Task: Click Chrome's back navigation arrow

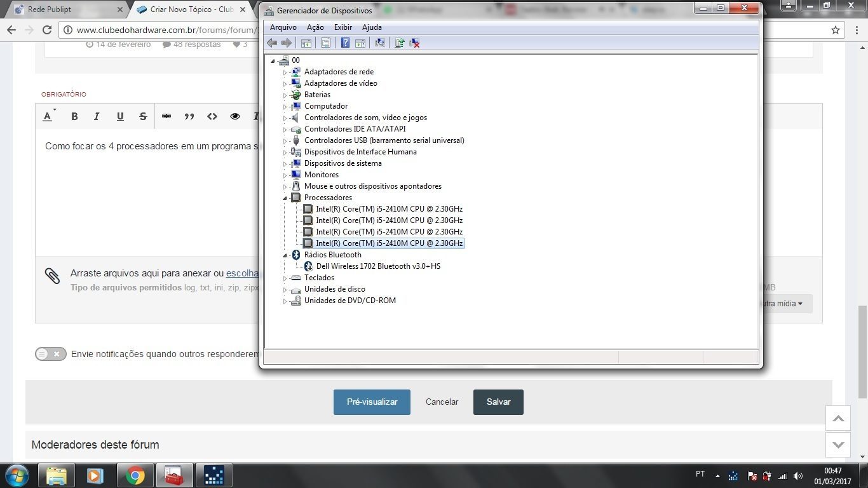Action: click(x=11, y=30)
